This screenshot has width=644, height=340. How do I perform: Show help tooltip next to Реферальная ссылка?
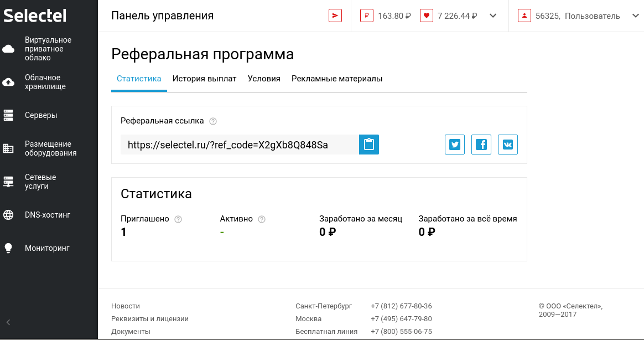[x=213, y=121]
